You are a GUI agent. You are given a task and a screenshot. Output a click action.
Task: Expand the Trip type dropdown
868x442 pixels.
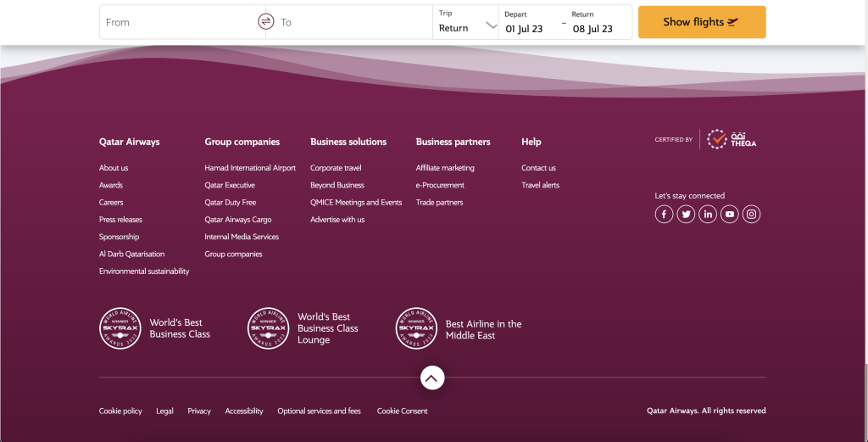coord(465,22)
